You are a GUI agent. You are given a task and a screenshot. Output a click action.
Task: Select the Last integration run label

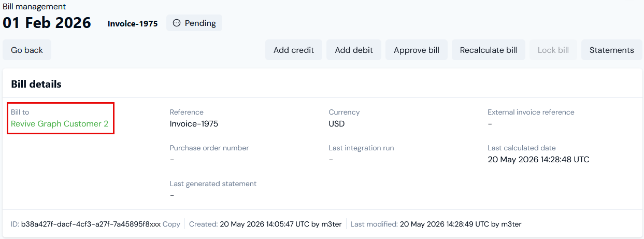coord(361,148)
